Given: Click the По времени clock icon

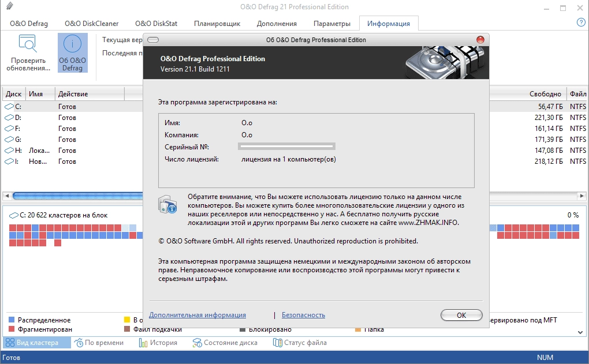Looking at the screenshot, I should (x=79, y=343).
